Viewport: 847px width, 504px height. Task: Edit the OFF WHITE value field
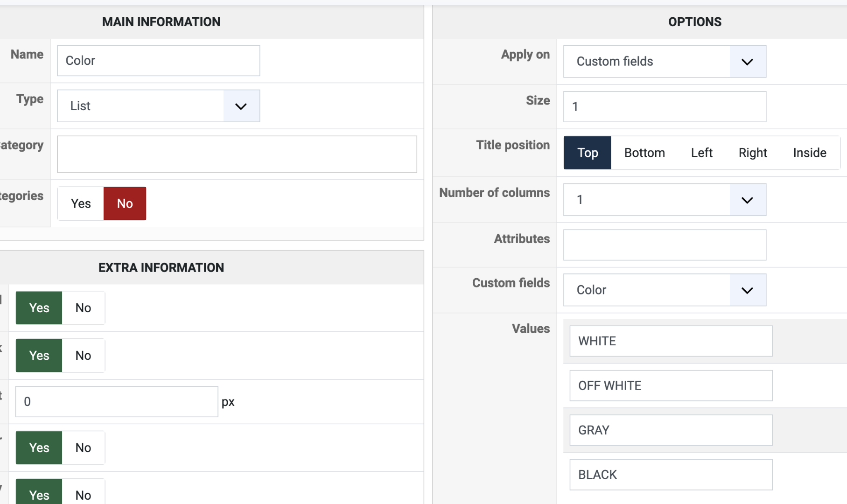coord(671,386)
